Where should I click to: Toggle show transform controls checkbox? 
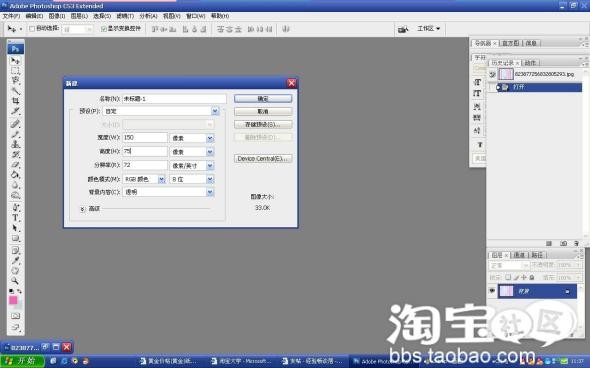coord(103,29)
